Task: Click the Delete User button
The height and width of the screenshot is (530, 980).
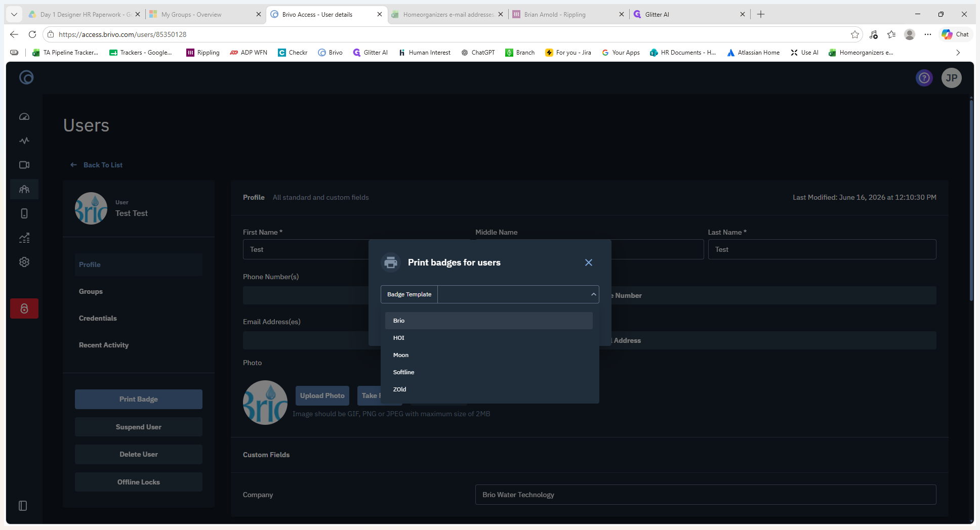Action: coord(139,454)
